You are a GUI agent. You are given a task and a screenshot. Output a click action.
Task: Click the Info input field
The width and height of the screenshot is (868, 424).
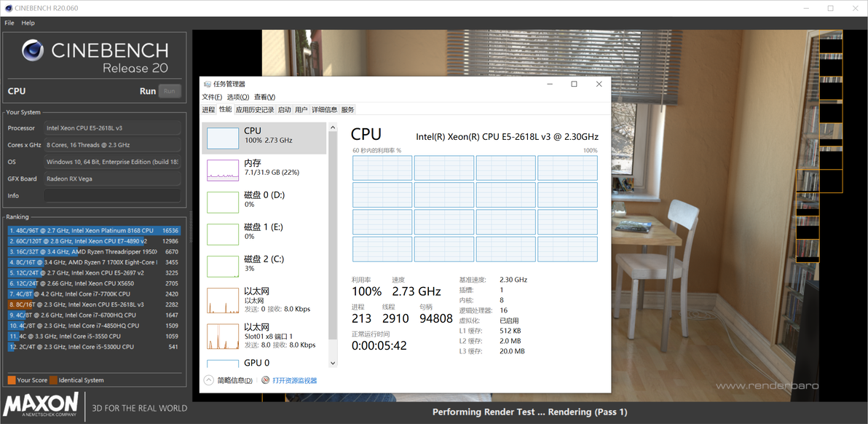pyautogui.click(x=112, y=196)
